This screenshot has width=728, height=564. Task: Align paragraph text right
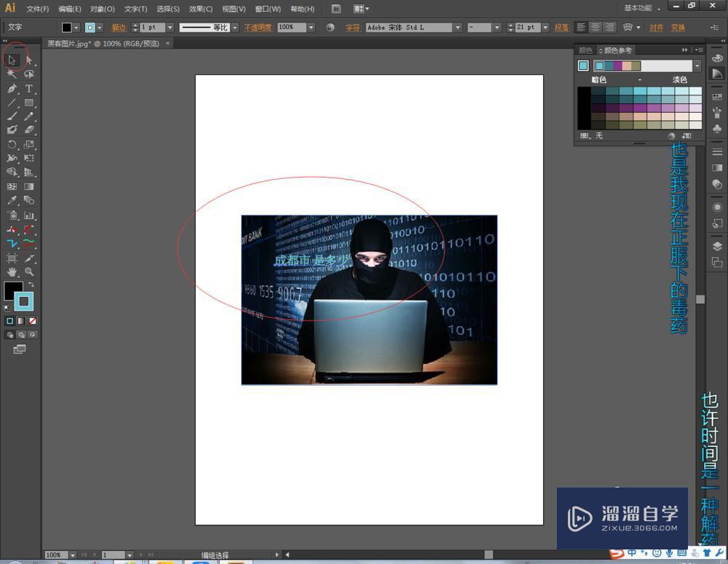(609, 28)
